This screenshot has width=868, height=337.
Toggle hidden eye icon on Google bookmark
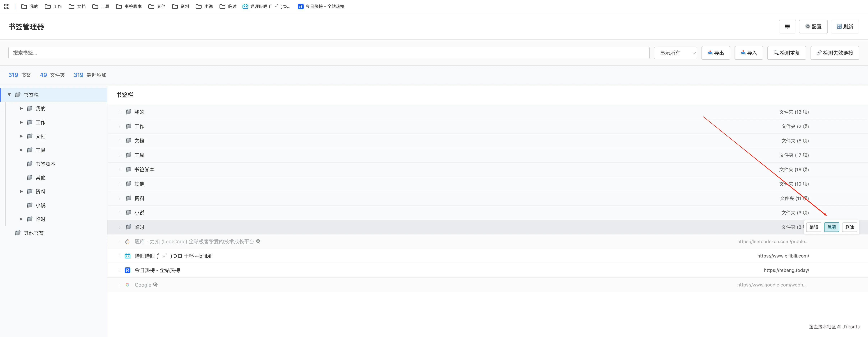pos(155,285)
